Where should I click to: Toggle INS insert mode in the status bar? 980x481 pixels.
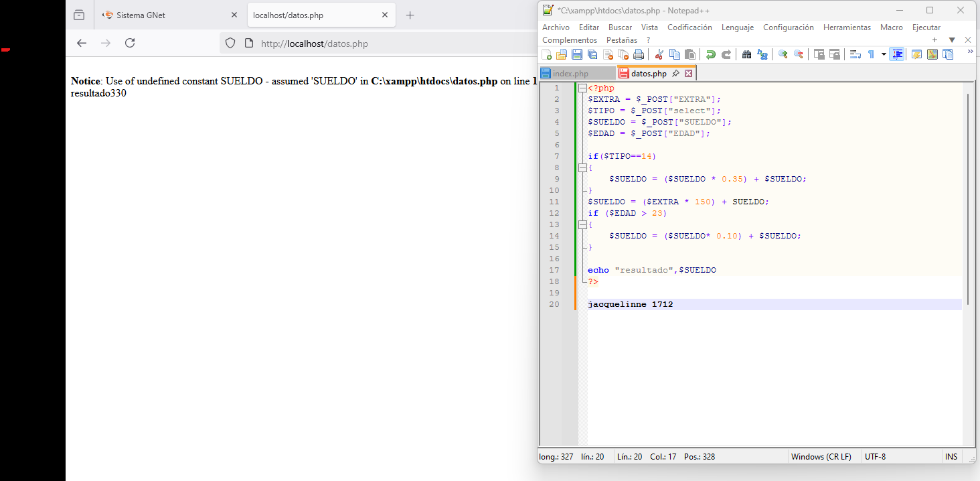951,457
